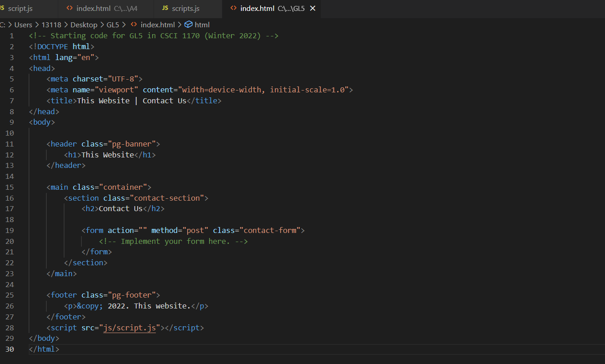Click the HTML icon on the A4 index.html tab
The width and height of the screenshot is (605, 364).
tap(69, 8)
